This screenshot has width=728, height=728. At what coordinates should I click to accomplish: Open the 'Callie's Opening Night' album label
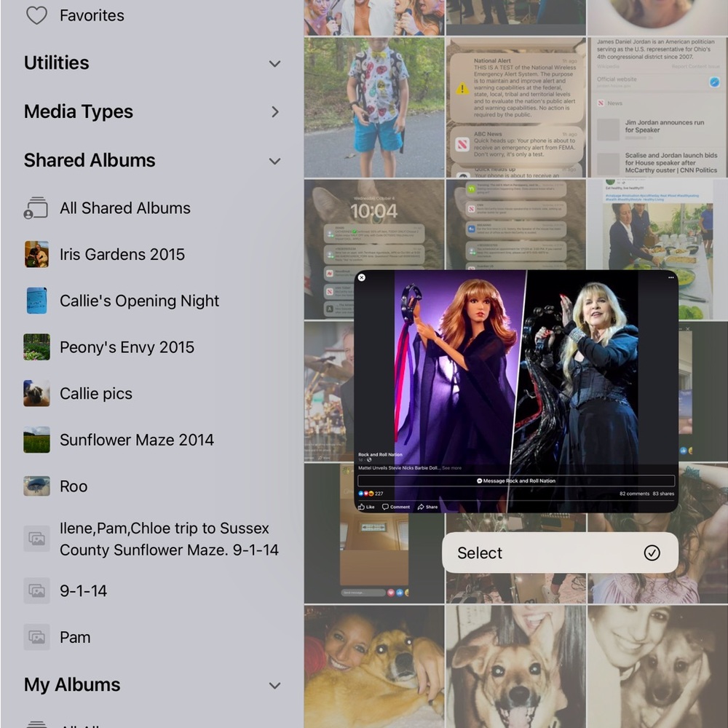139,301
